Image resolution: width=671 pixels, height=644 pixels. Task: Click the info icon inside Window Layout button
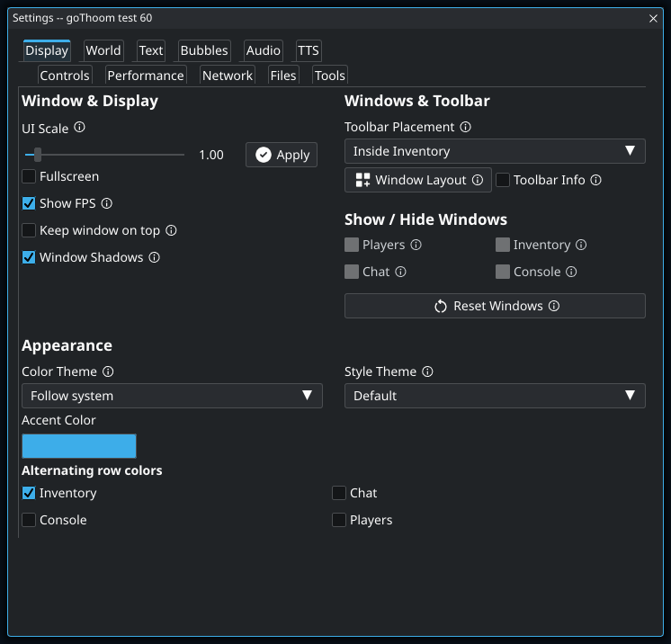478,180
